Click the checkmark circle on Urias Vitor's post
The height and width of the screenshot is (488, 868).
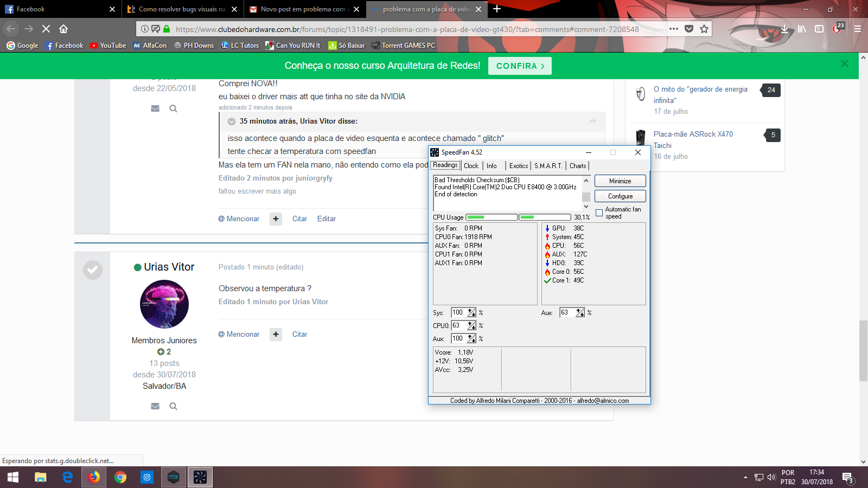(x=93, y=269)
